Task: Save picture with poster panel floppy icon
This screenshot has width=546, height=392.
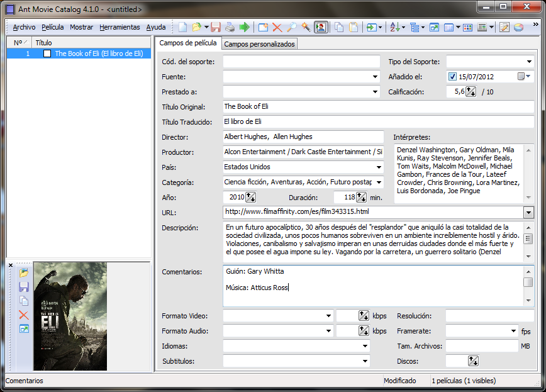Action: point(24,287)
